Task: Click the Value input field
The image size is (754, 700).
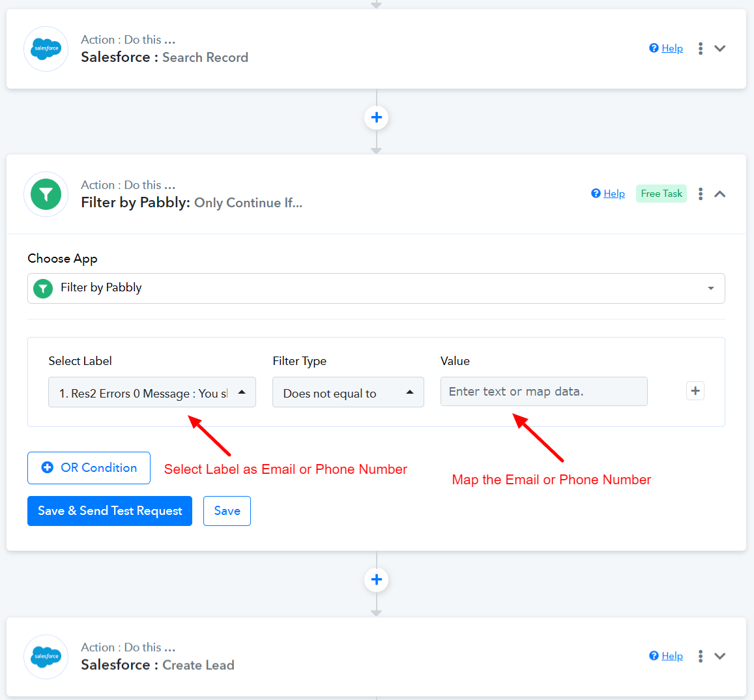Action: click(544, 391)
